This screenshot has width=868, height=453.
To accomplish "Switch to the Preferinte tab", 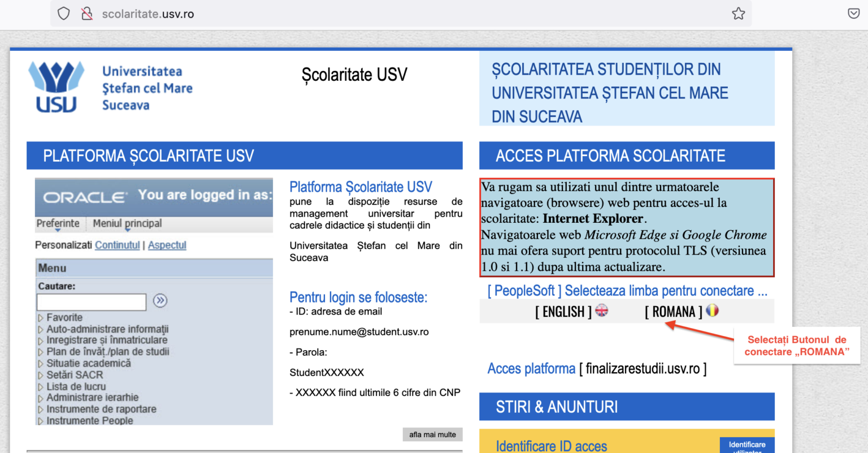I will (58, 223).
